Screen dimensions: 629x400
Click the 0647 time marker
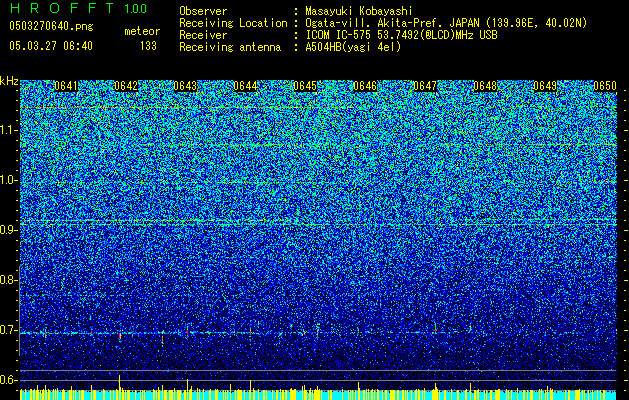425,86
